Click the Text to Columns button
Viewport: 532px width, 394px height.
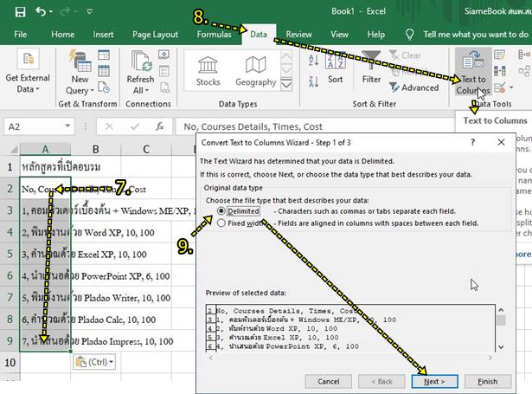473,72
